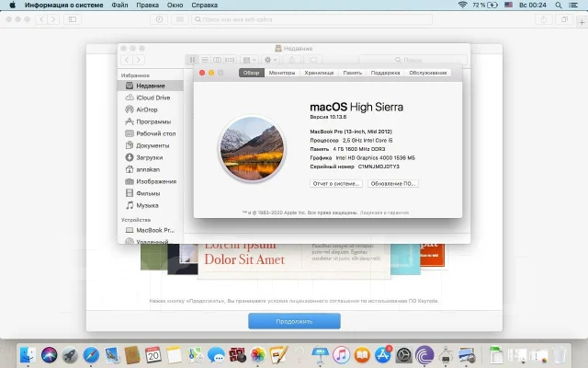The height and width of the screenshot is (368, 588).
Task: Switch Finder to list view
Action: 205,60
